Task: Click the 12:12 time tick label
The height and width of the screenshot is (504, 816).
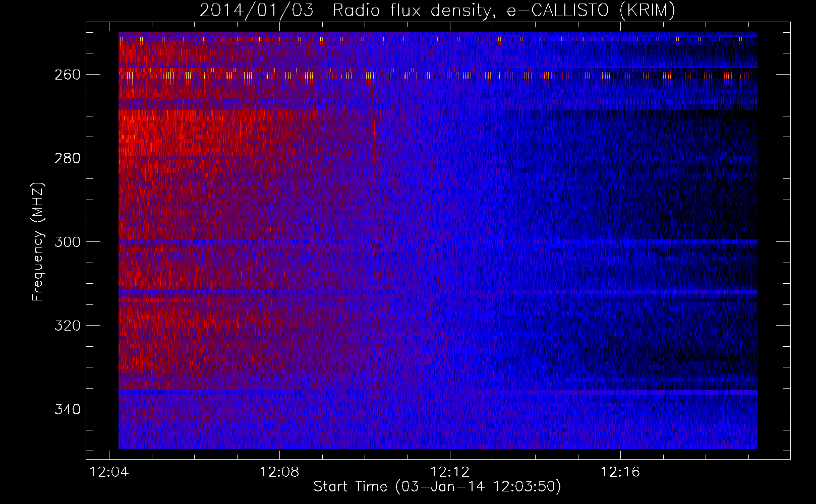Action: (450, 472)
